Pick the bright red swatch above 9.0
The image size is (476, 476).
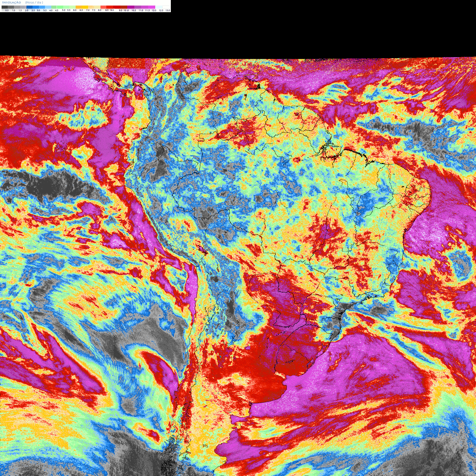(110, 7)
